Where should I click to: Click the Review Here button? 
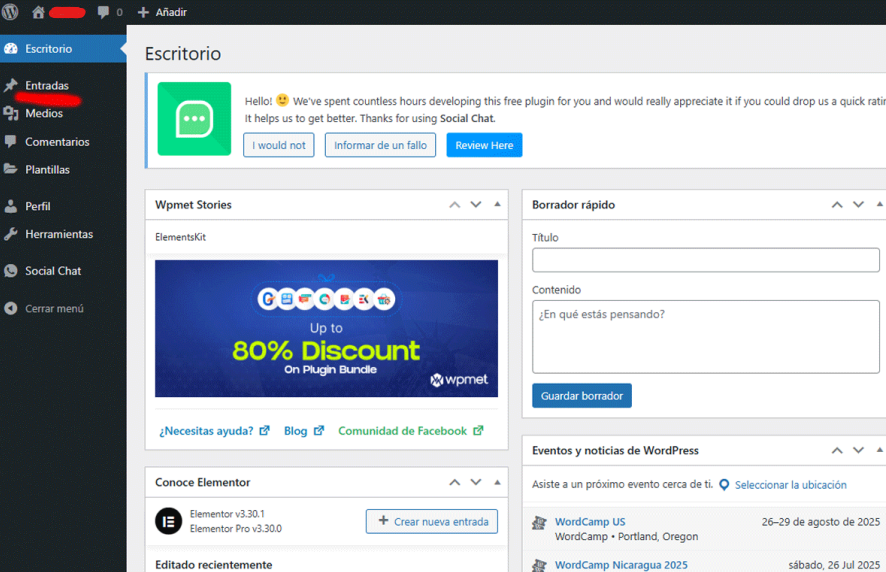[484, 145]
